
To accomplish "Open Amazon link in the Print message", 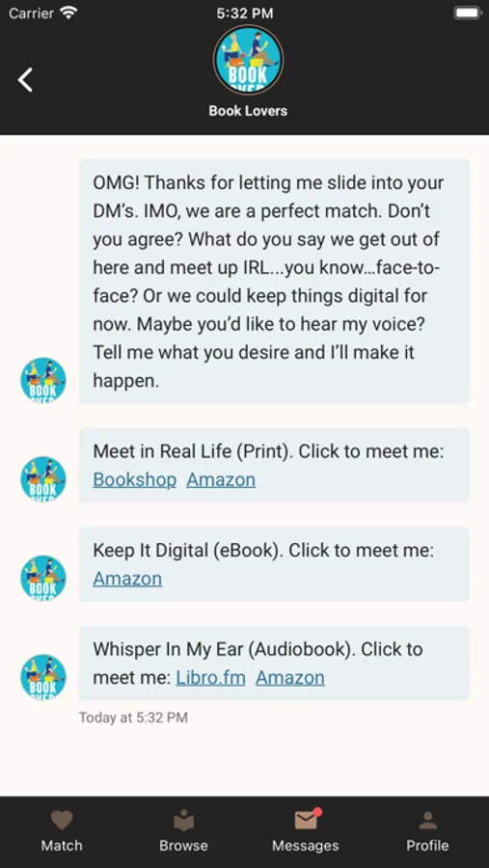I will (221, 479).
